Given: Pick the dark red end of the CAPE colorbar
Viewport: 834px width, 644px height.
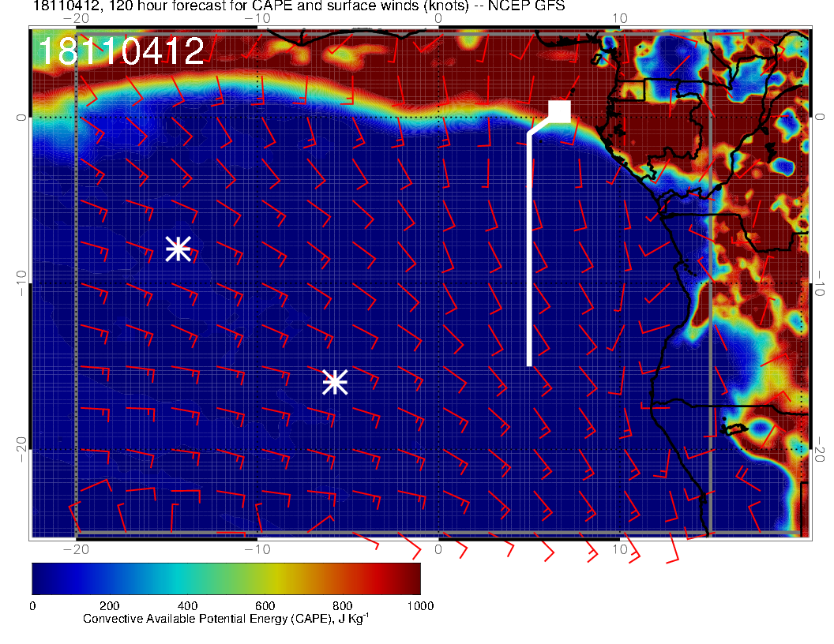Looking at the screenshot, I should (412, 578).
